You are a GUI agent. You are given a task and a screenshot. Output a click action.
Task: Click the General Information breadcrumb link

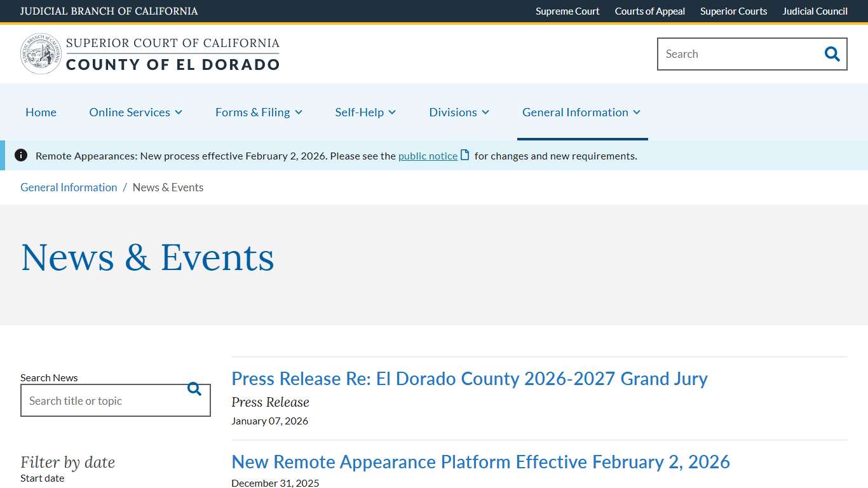tap(69, 187)
